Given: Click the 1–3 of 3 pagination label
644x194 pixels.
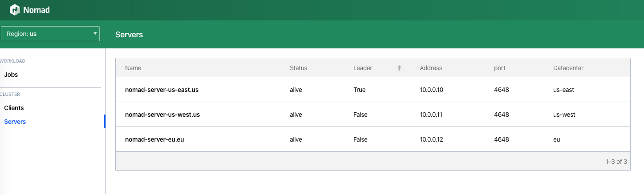Looking at the screenshot, I should 616,162.
